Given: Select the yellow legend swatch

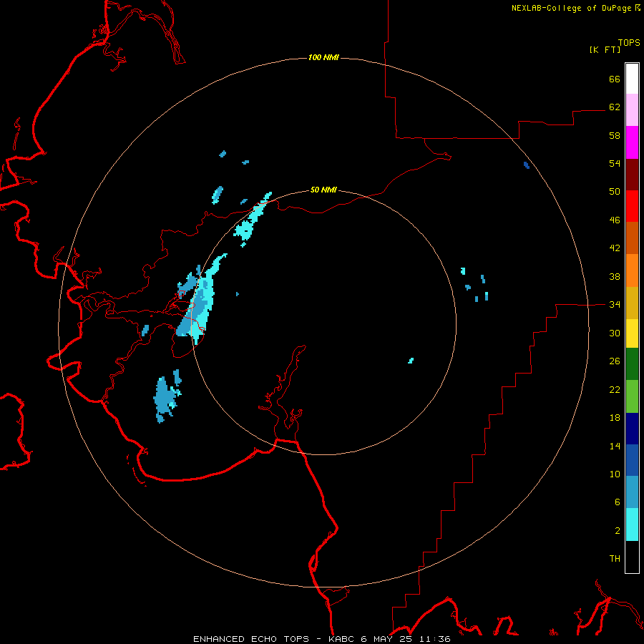Looking at the screenshot, I should (x=632, y=333).
